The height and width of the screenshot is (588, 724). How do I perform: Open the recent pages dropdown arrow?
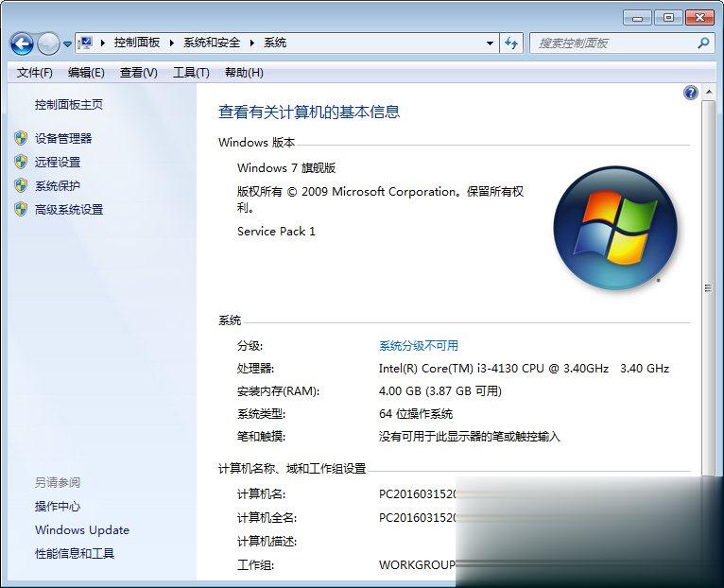67,44
